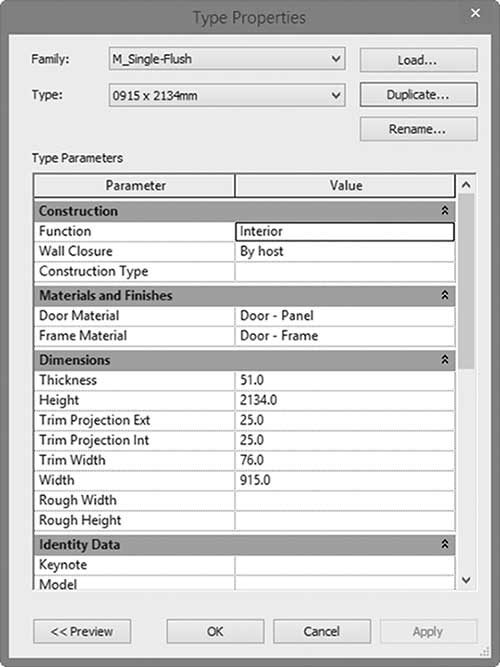Confirm with the OK button
Screen dimensions: 500x667
[x=215, y=631]
